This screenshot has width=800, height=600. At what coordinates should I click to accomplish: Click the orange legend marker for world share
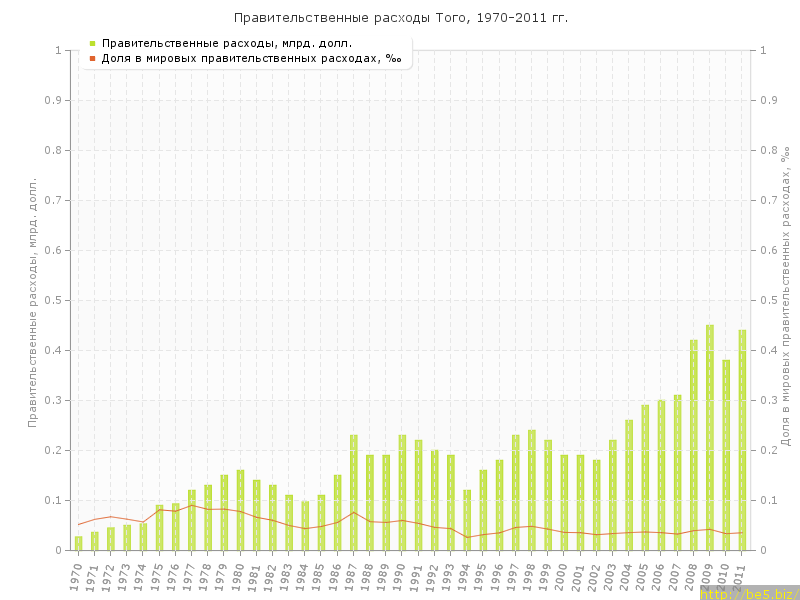pos(92,59)
